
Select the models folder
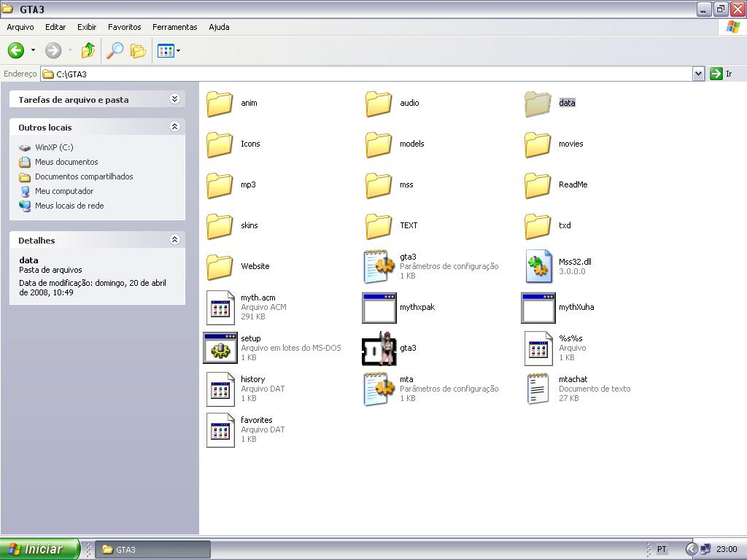point(379,144)
